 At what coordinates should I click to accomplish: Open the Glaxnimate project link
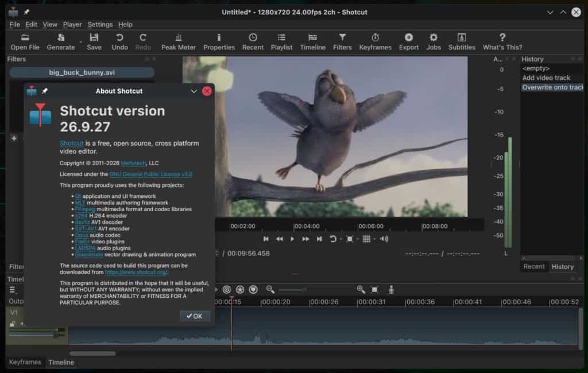point(89,254)
